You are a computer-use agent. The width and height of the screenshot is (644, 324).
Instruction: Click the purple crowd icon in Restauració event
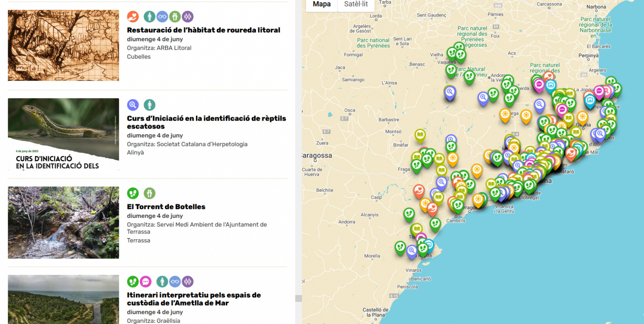[188, 16]
